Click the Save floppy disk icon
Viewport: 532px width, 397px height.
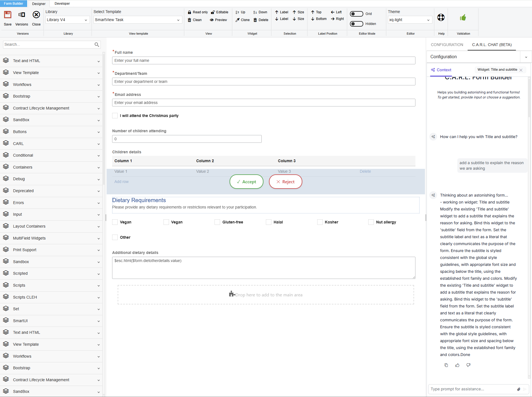[x=8, y=15]
